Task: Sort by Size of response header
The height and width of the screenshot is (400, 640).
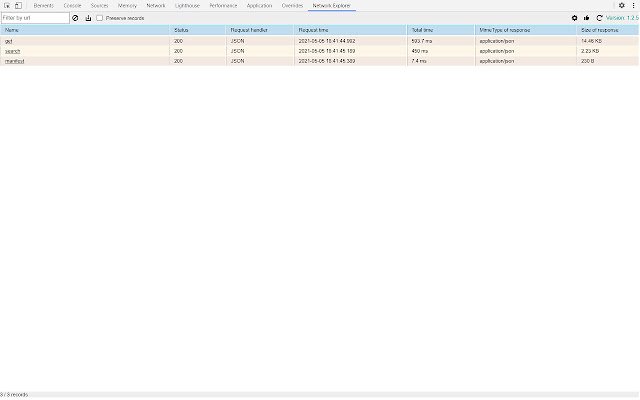Action: tap(608, 30)
